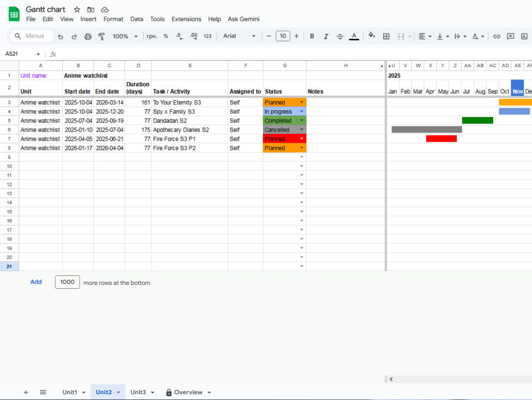Select the Paint format tool
This screenshot has width=532, height=400.
tap(102, 36)
